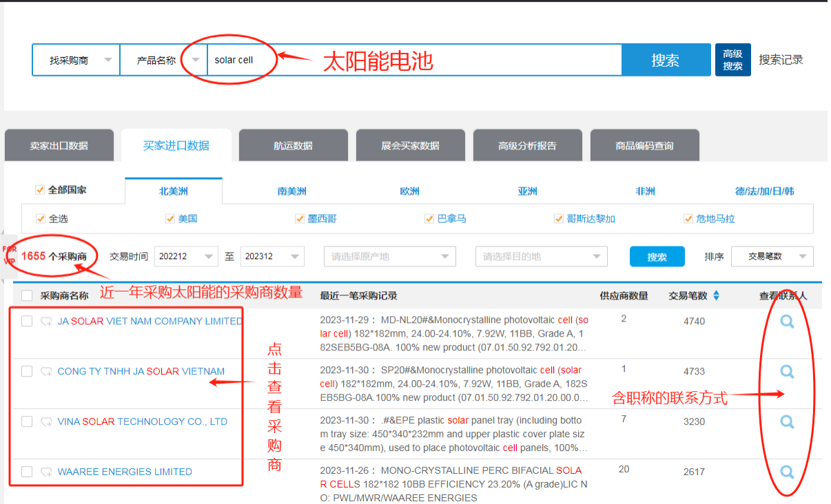Click contact search icon for VINA SOLAR row
This screenshot has height=504, width=831.
click(x=787, y=421)
